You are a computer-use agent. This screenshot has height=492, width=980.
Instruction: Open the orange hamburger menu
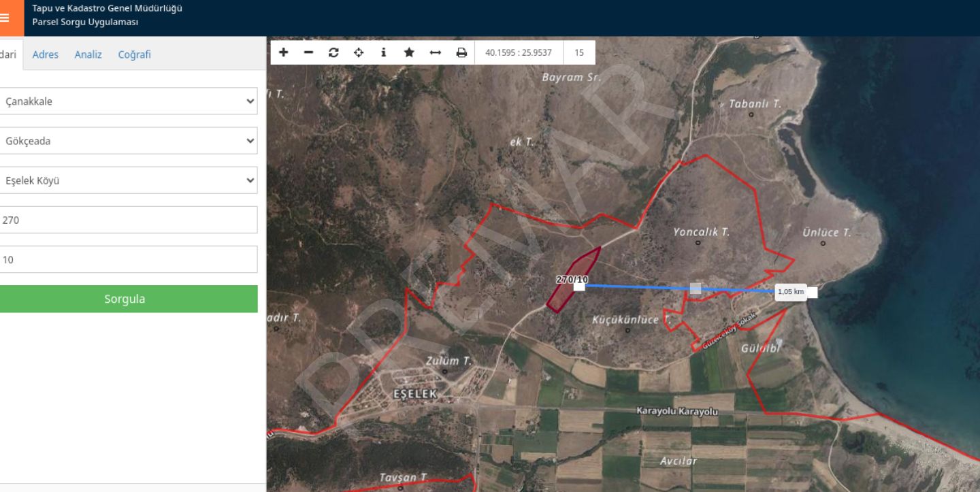[x=8, y=18]
